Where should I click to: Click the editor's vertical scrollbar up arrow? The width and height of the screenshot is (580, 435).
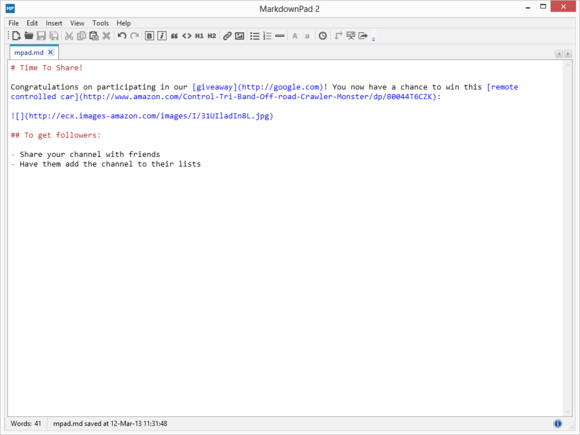click(567, 65)
